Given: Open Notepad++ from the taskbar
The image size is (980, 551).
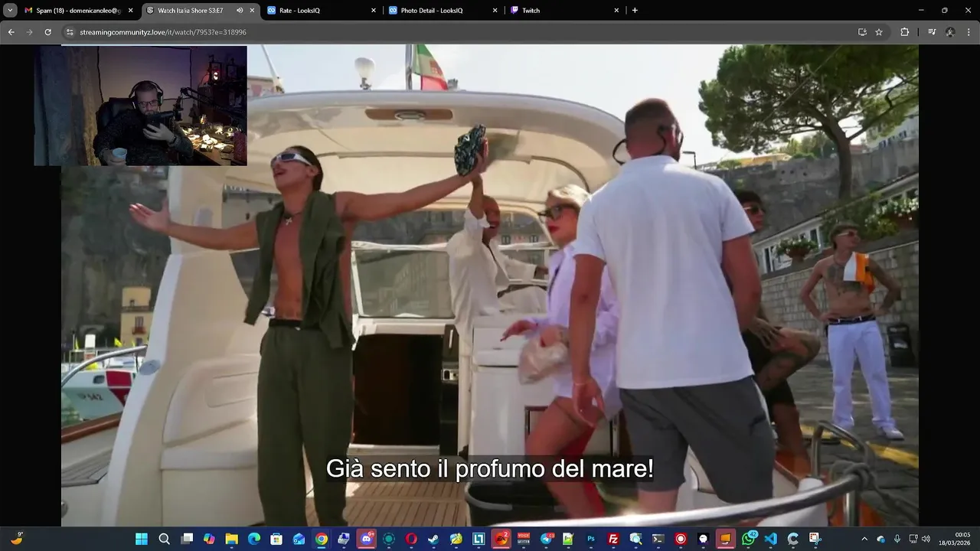Looking at the screenshot, I should tap(568, 539).
